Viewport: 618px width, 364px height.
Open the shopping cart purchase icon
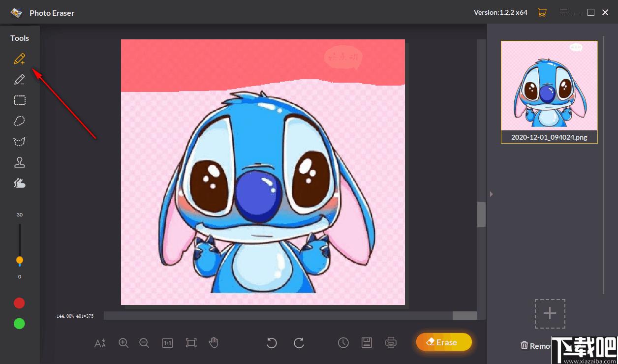pyautogui.click(x=542, y=12)
